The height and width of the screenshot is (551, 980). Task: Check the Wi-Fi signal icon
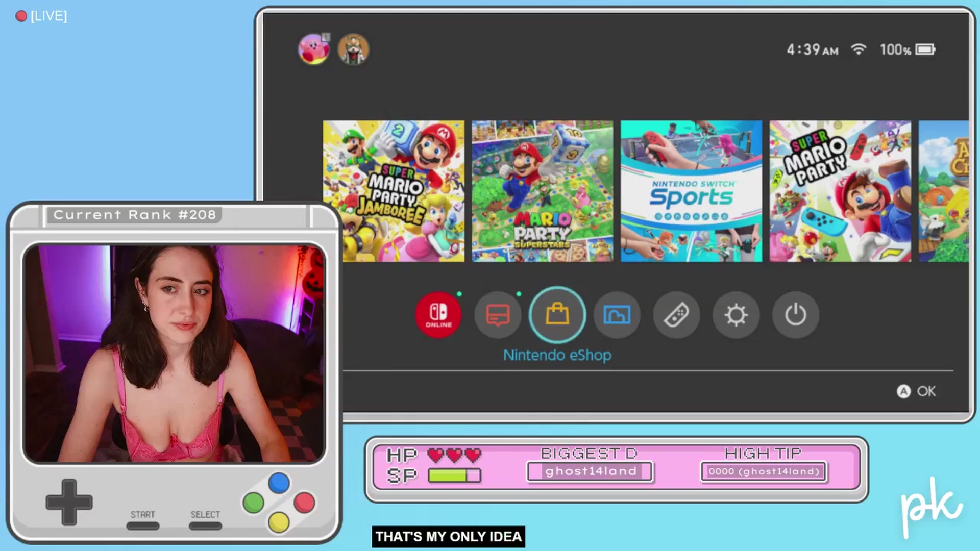click(x=859, y=49)
